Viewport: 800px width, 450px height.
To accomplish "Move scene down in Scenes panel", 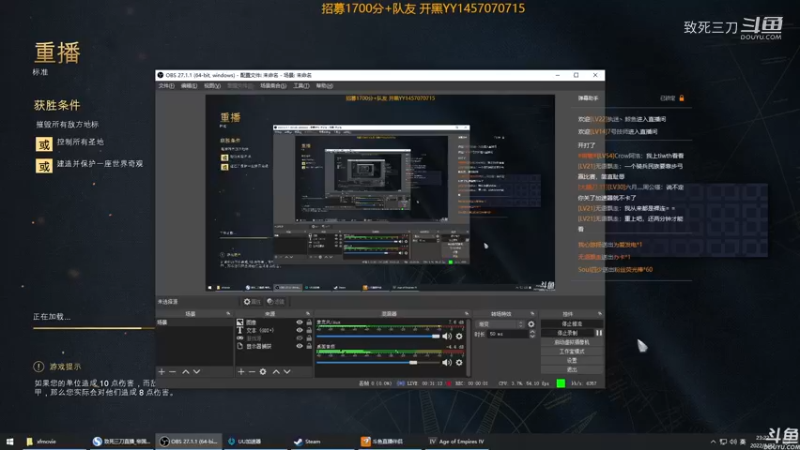I will click(196, 372).
